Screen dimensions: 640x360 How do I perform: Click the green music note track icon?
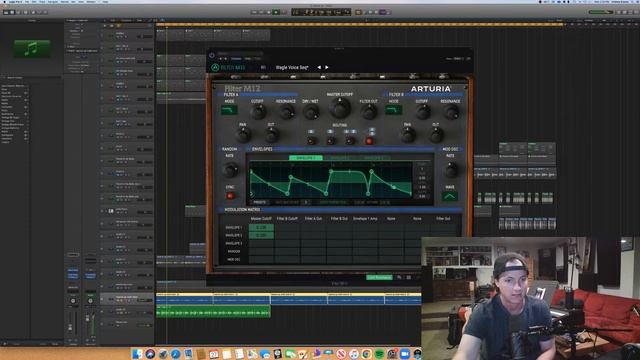pos(32,49)
